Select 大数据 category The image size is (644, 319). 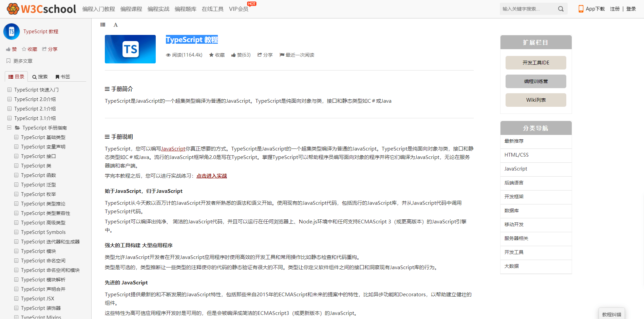(x=536, y=266)
